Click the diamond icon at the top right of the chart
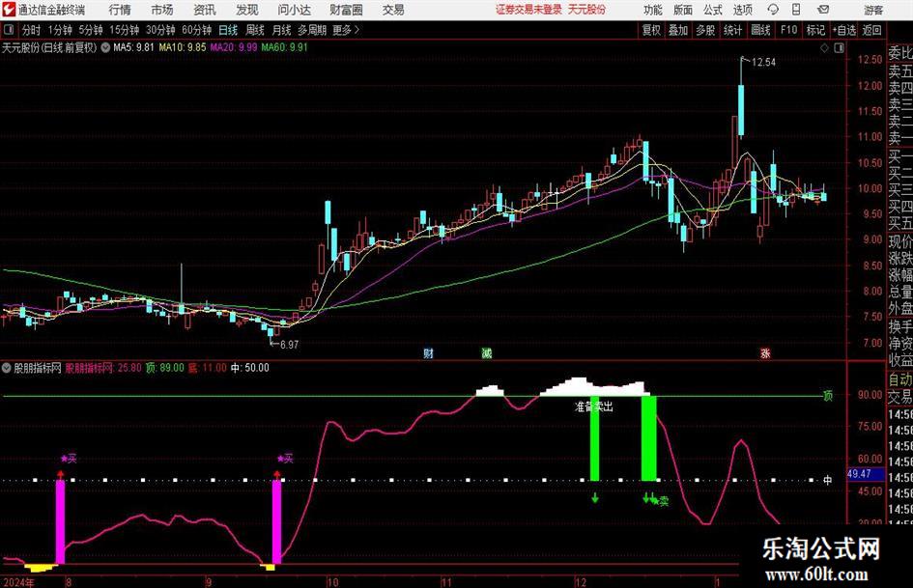The width and height of the screenshot is (913, 588). coord(824,48)
